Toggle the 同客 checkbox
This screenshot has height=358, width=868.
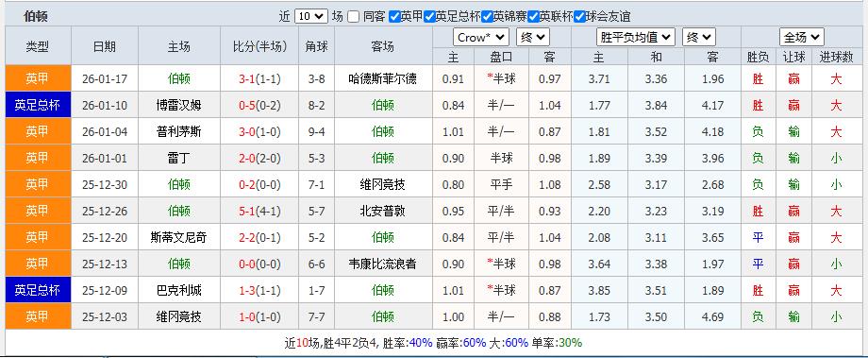(x=353, y=17)
